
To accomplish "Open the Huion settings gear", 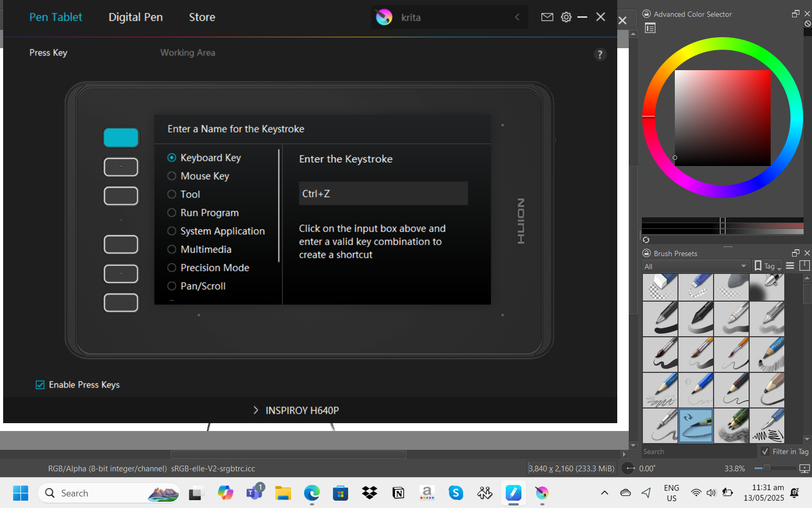I will [x=566, y=17].
